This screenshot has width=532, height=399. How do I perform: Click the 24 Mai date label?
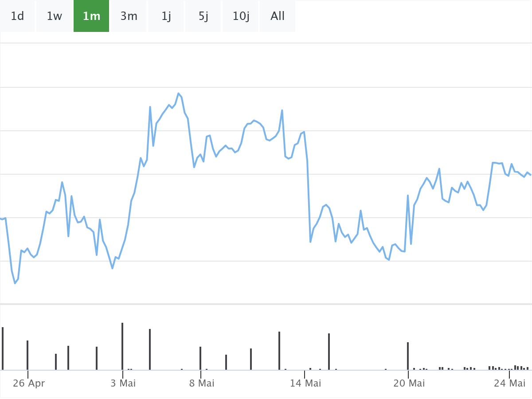click(x=510, y=383)
